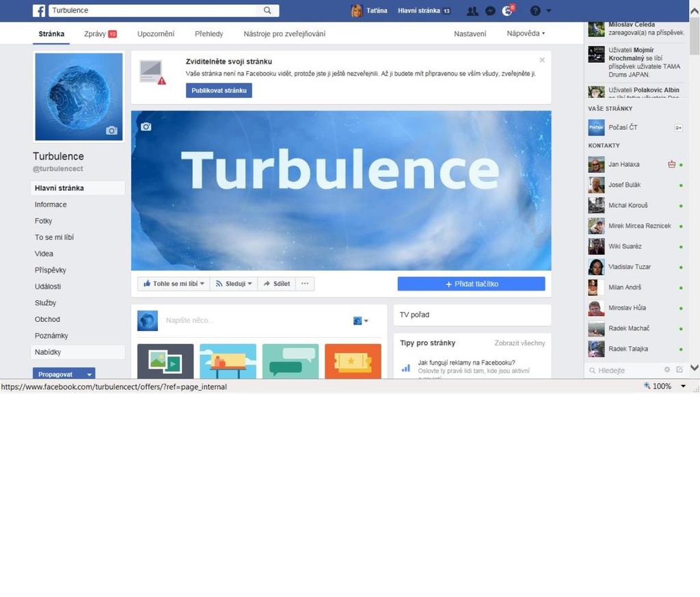Select the billboard advertise tile
The image size is (700, 597).
tap(228, 361)
